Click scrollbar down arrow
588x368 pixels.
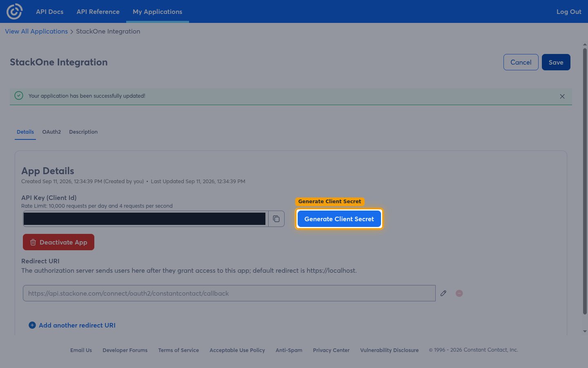(x=585, y=331)
